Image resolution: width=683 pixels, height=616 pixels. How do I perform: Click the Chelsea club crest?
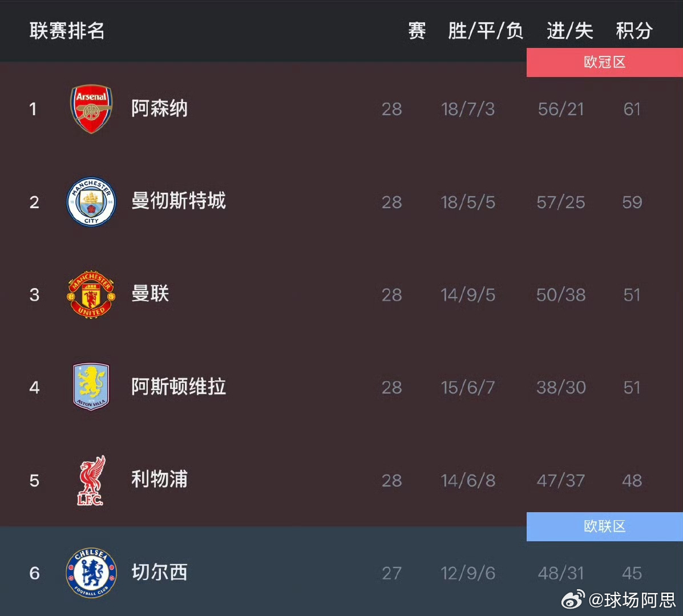tap(91, 573)
